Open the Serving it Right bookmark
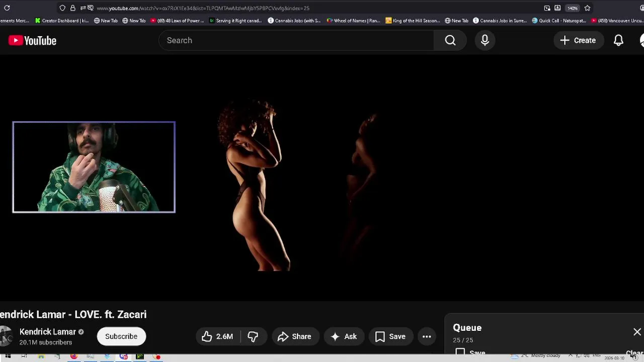Screen dimensions: 644x362 coord(235,21)
